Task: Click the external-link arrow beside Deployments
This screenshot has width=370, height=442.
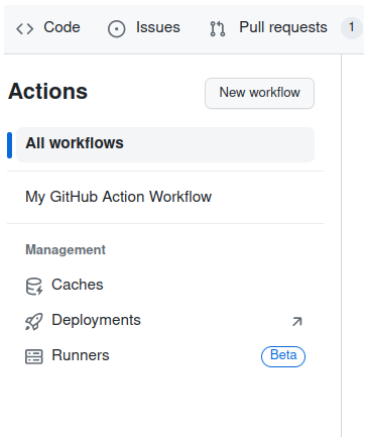Action: [297, 321]
